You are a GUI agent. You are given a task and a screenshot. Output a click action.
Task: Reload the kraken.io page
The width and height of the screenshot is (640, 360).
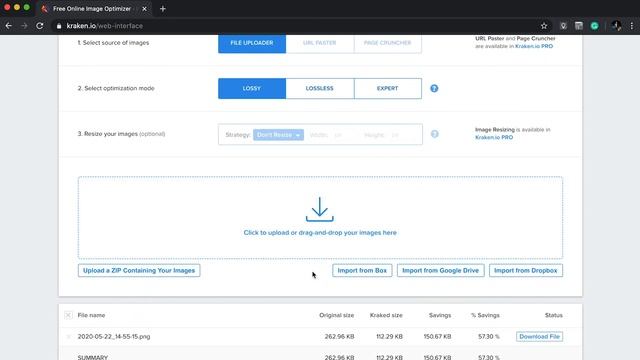pyautogui.click(x=40, y=26)
